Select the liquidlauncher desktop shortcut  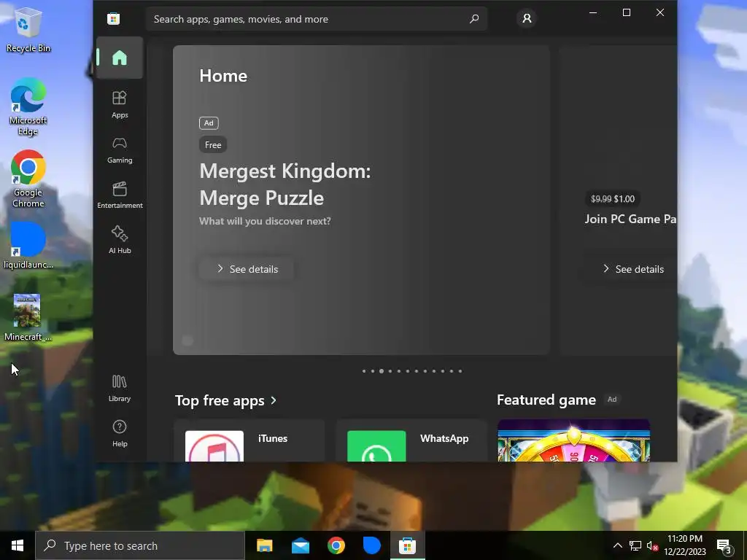point(28,246)
